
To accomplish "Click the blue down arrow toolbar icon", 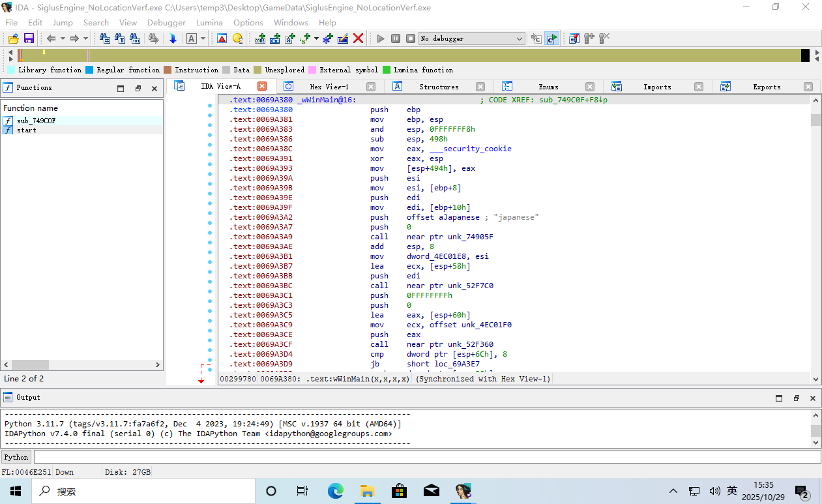I will [173, 38].
